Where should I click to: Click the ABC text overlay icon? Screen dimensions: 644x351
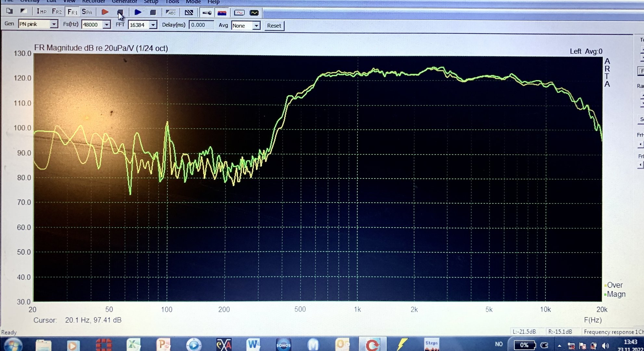pos(171,13)
